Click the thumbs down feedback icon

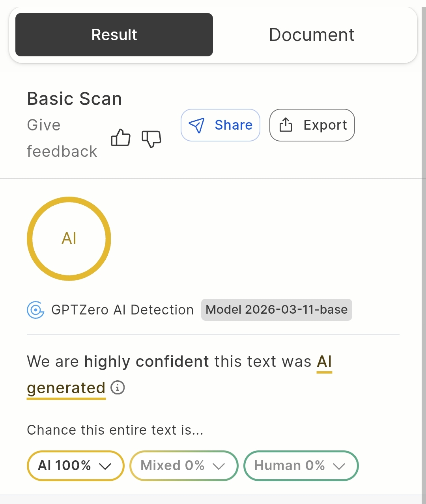pyautogui.click(x=151, y=139)
